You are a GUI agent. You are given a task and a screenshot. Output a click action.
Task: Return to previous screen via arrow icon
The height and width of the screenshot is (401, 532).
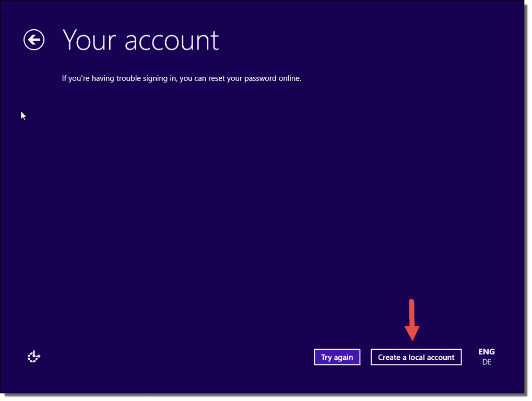(33, 40)
